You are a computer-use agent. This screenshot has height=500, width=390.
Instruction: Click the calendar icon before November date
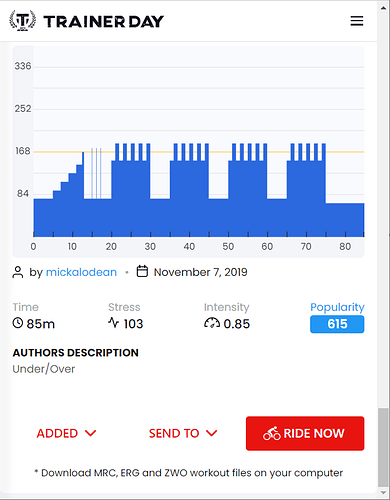pyautogui.click(x=142, y=271)
